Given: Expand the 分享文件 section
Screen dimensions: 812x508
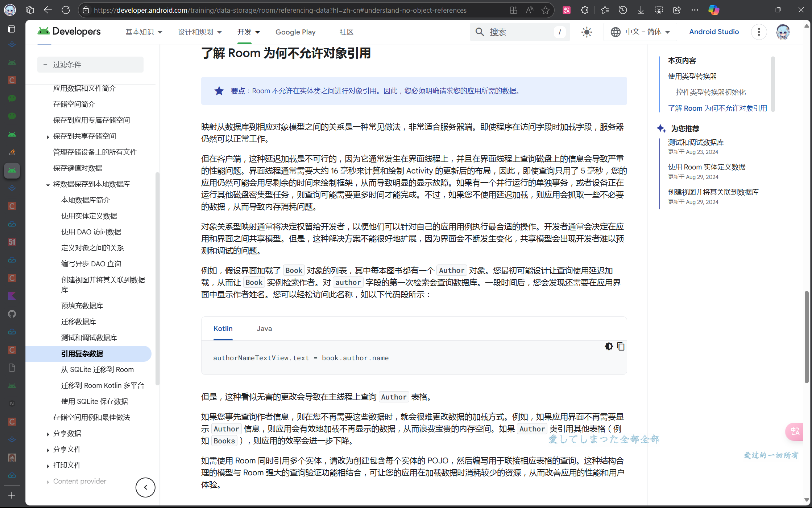Looking at the screenshot, I should click(48, 450).
